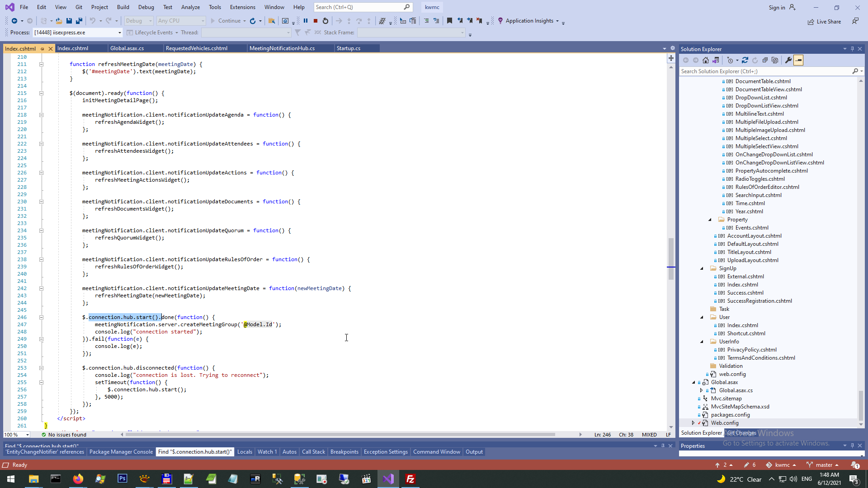Pause debugging with Break All button

(306, 21)
